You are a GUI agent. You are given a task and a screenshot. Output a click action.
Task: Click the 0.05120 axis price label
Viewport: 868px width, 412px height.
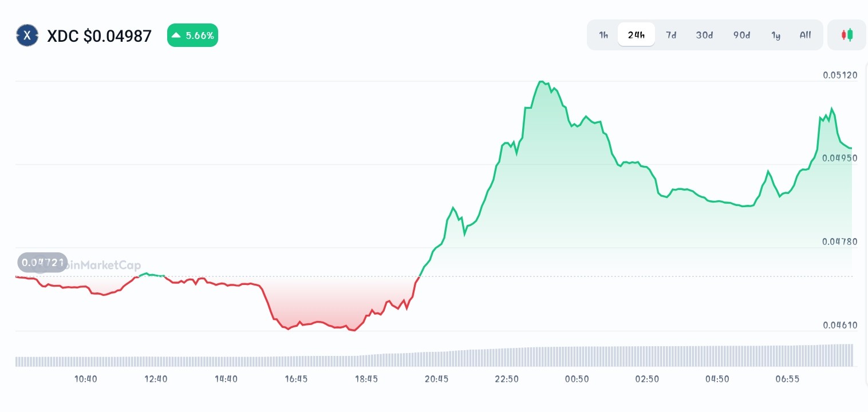pos(839,75)
